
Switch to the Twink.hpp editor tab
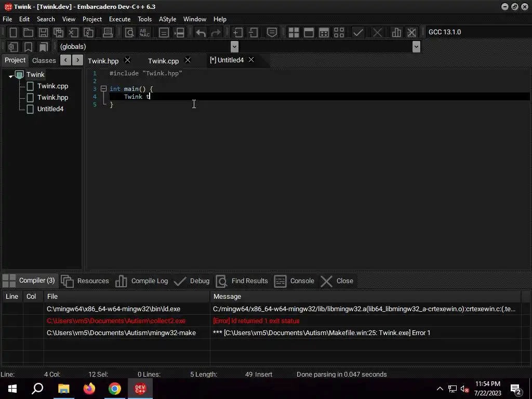103,61
